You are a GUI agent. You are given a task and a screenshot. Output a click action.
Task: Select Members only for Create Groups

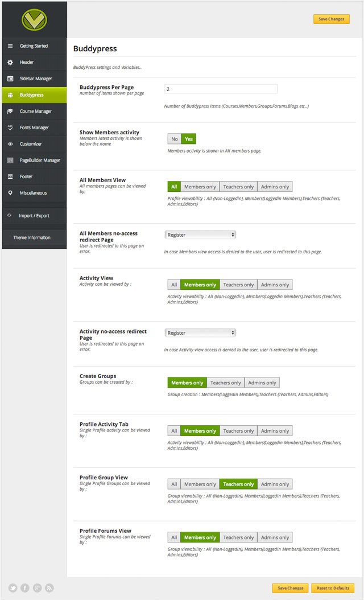point(187,383)
